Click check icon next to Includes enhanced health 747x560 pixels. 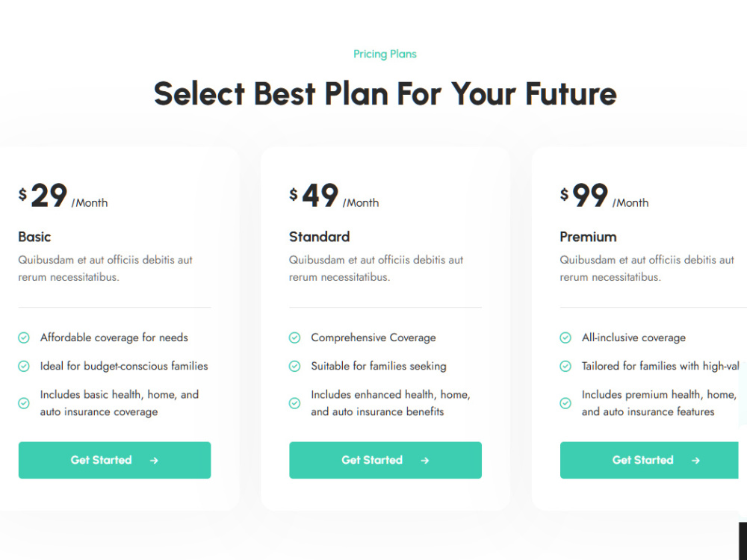(x=294, y=403)
